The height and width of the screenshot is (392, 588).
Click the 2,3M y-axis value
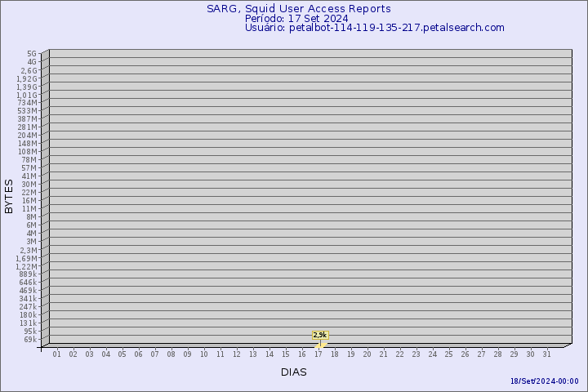pyautogui.click(x=29, y=250)
